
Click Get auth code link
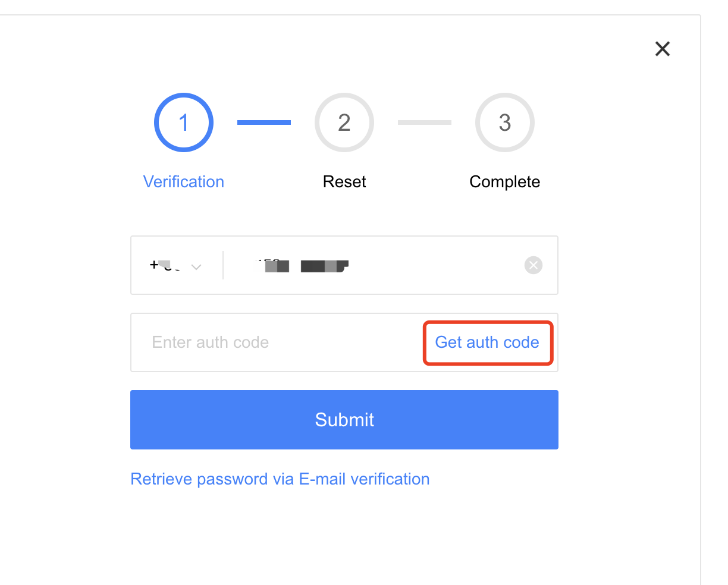point(487,342)
